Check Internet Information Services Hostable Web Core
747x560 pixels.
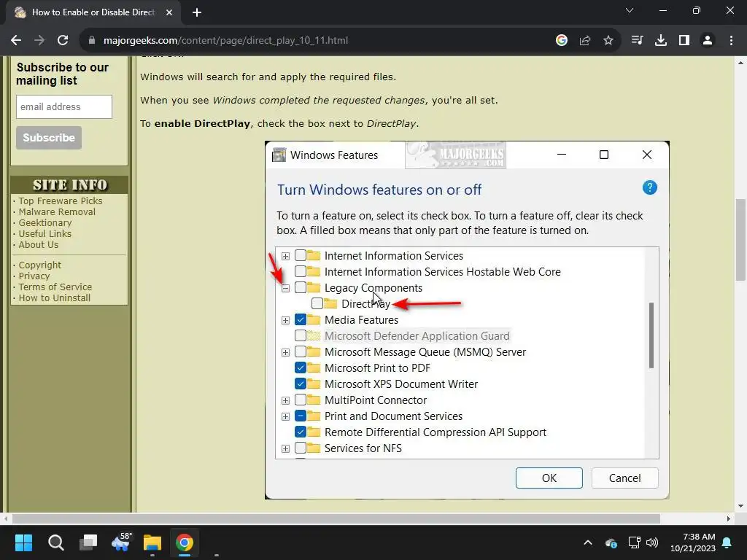tap(300, 271)
